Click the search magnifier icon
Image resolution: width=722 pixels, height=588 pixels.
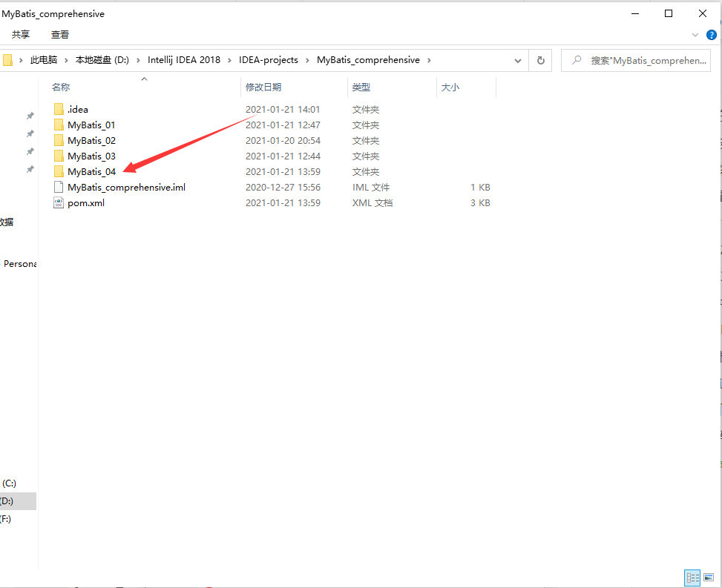point(576,60)
